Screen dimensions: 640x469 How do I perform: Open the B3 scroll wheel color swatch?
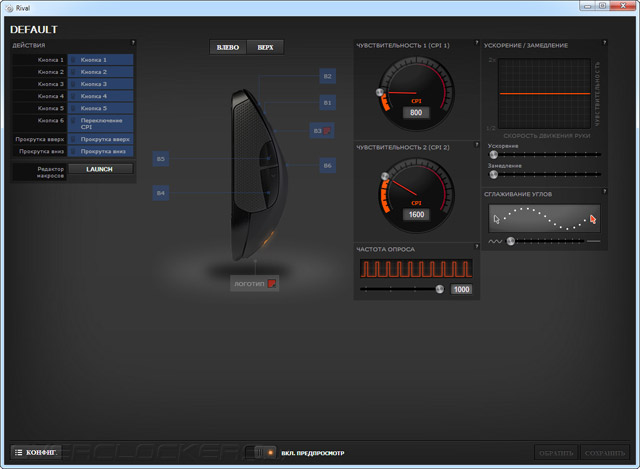click(327, 131)
